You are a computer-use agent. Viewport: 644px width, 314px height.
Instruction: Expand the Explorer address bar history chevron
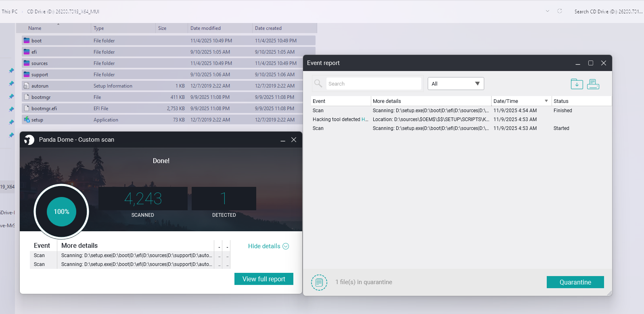[x=548, y=11]
